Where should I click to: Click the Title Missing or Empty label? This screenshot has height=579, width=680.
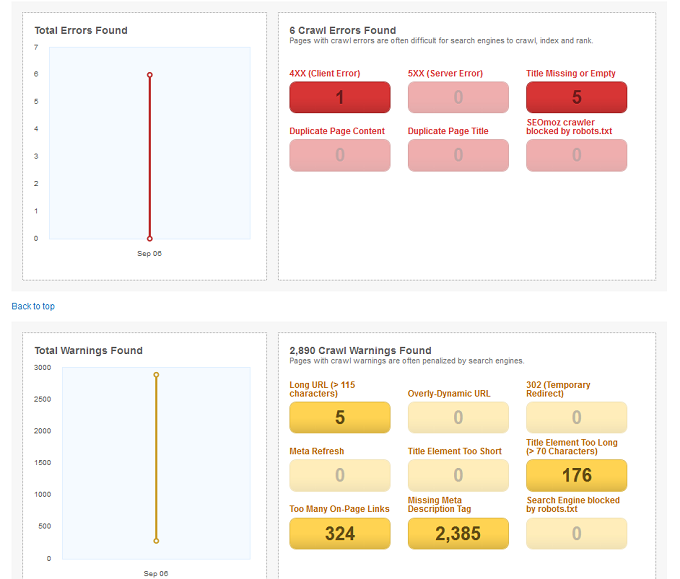pyautogui.click(x=571, y=73)
